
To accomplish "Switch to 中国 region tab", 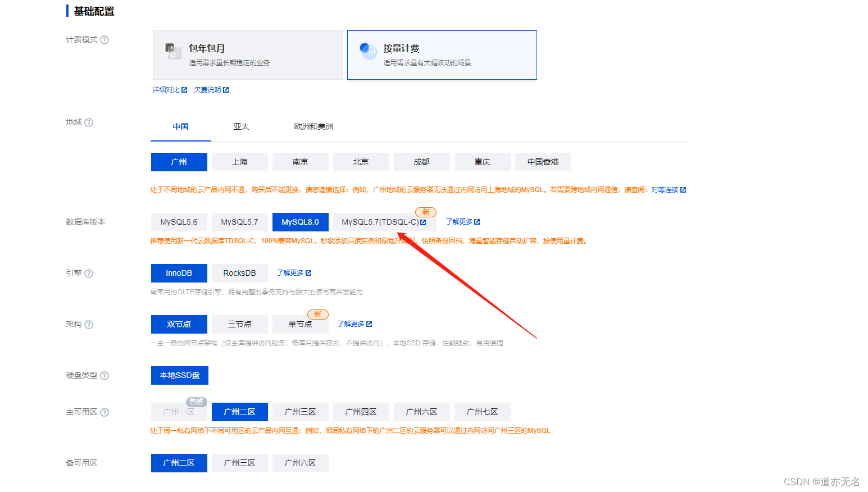I will [181, 127].
